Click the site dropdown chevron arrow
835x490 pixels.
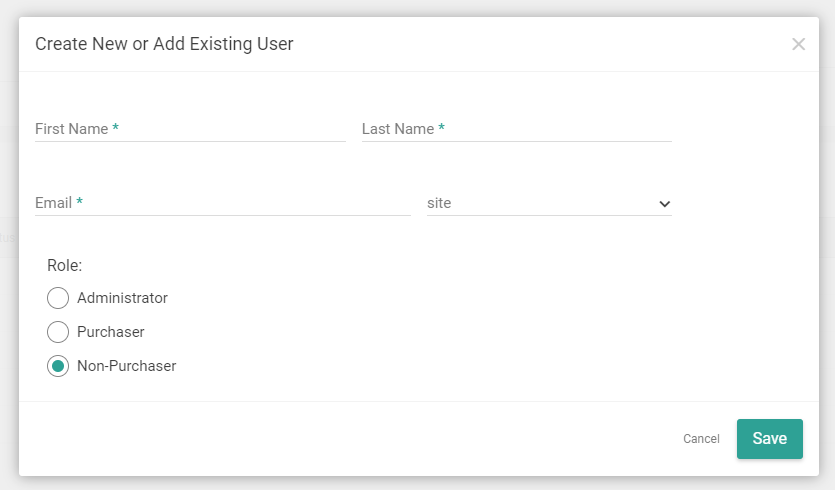[664, 204]
